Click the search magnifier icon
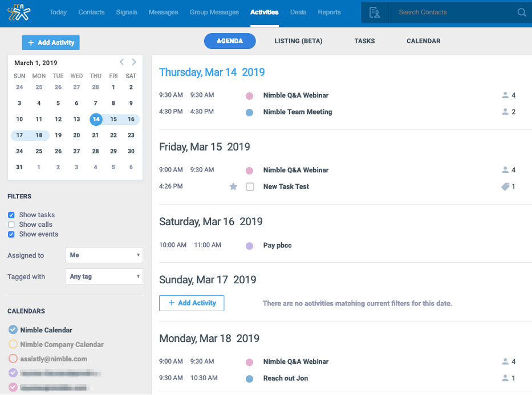Viewport: 532px width, 395px height. tap(522, 13)
